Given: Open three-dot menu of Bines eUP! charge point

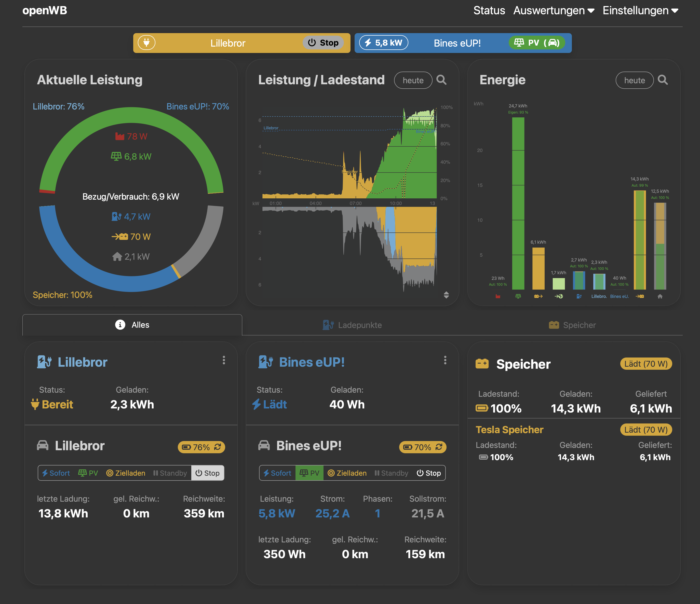Looking at the screenshot, I should tap(445, 360).
